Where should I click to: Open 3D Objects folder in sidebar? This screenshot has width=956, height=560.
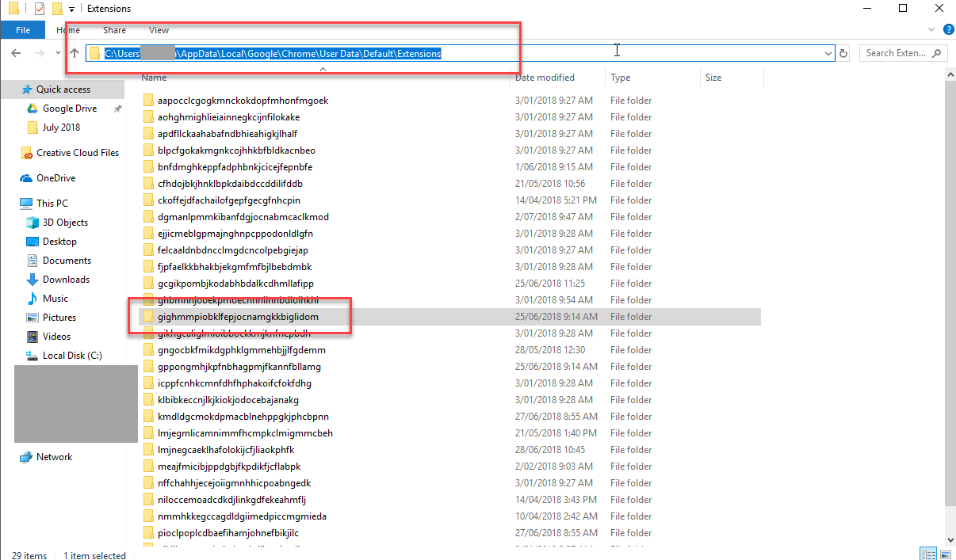65,223
